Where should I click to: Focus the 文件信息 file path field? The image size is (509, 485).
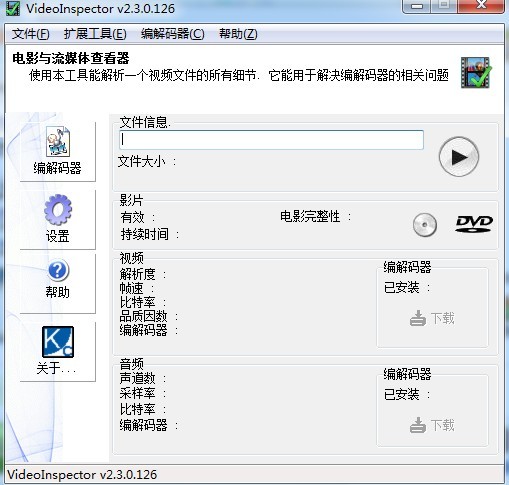271,140
